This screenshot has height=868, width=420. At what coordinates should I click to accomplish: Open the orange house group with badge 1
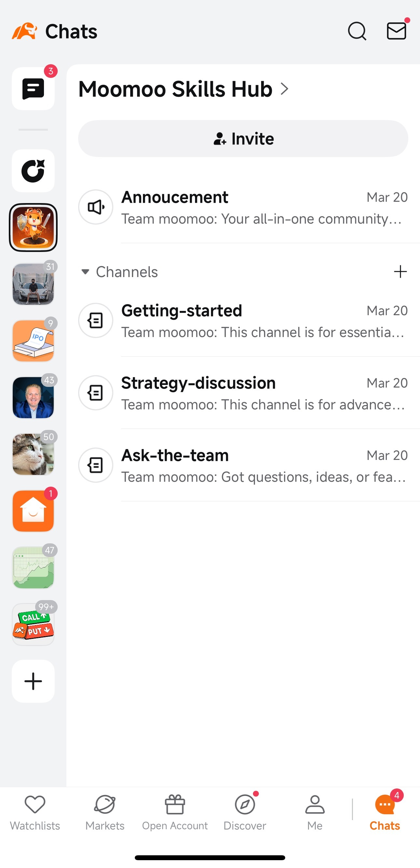(33, 510)
